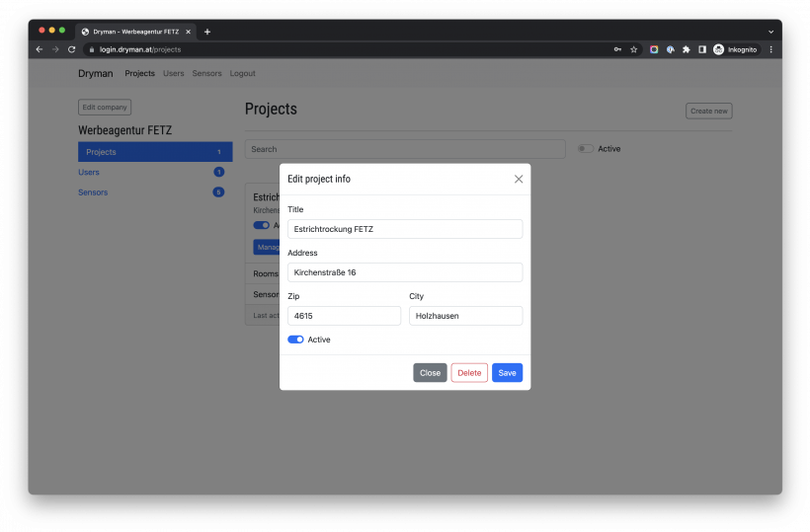Open Sensors in top navigation

pos(206,73)
